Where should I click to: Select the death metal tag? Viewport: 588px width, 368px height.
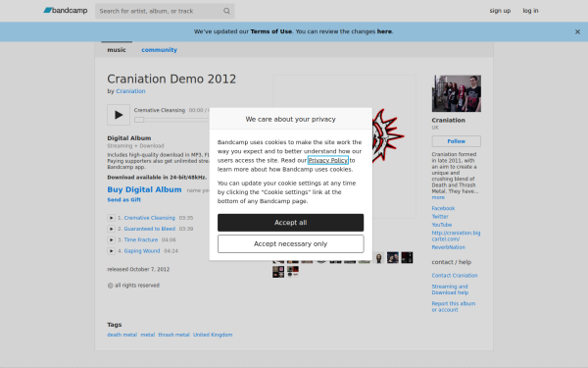pyautogui.click(x=122, y=335)
